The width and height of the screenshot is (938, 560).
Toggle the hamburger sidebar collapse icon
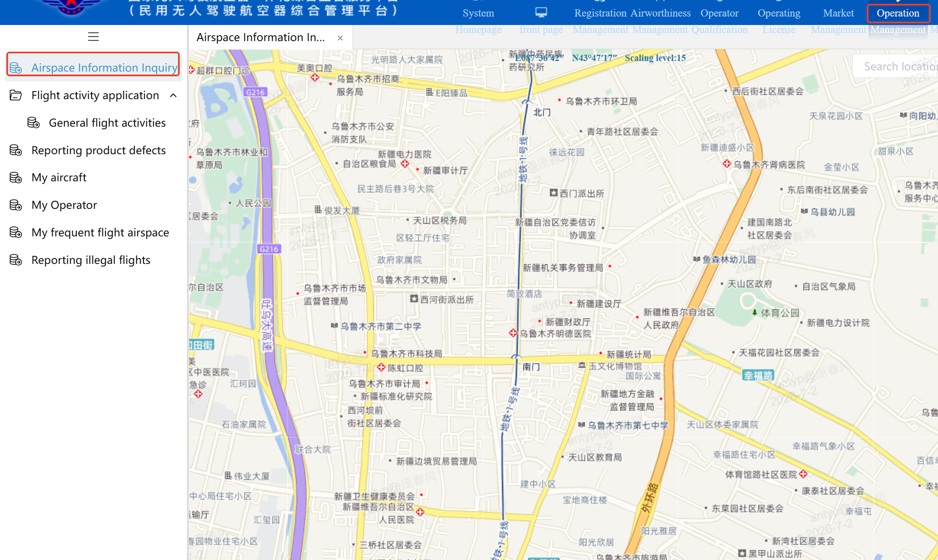(93, 37)
